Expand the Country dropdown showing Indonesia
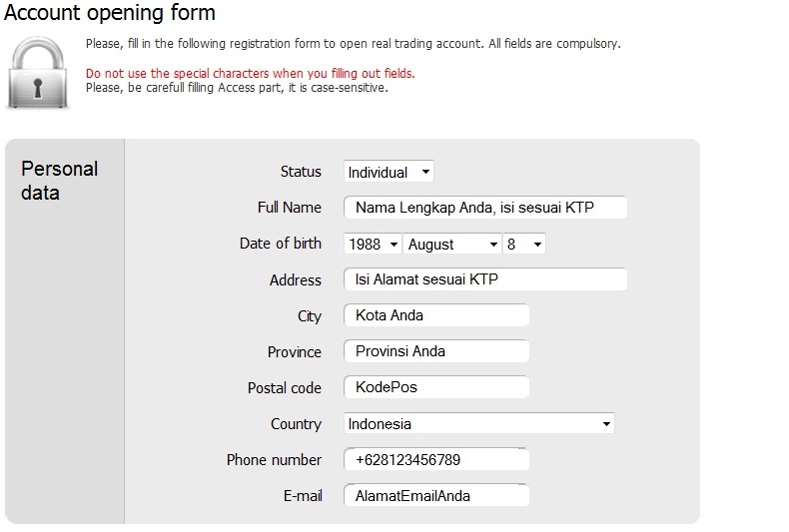This screenshot has width=789, height=532. [479, 423]
